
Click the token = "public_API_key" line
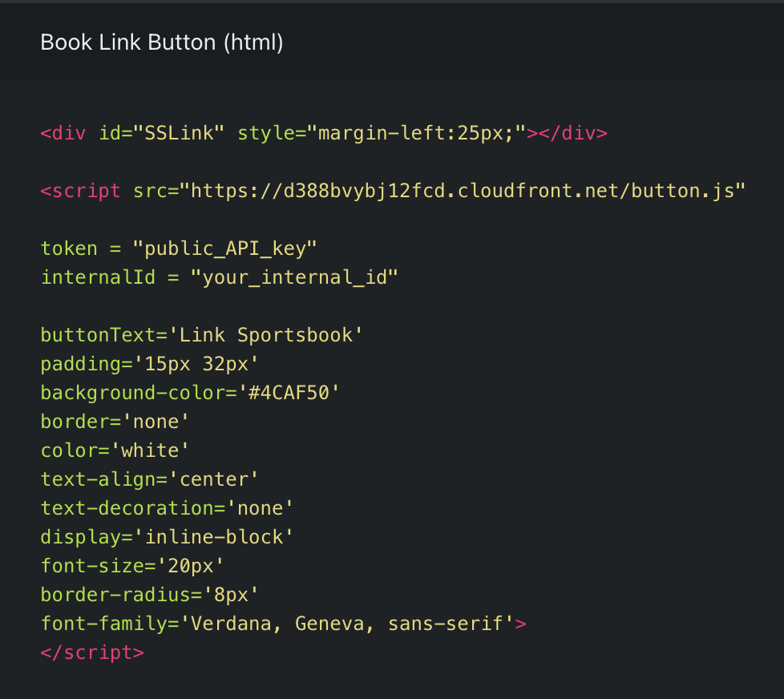tap(179, 248)
